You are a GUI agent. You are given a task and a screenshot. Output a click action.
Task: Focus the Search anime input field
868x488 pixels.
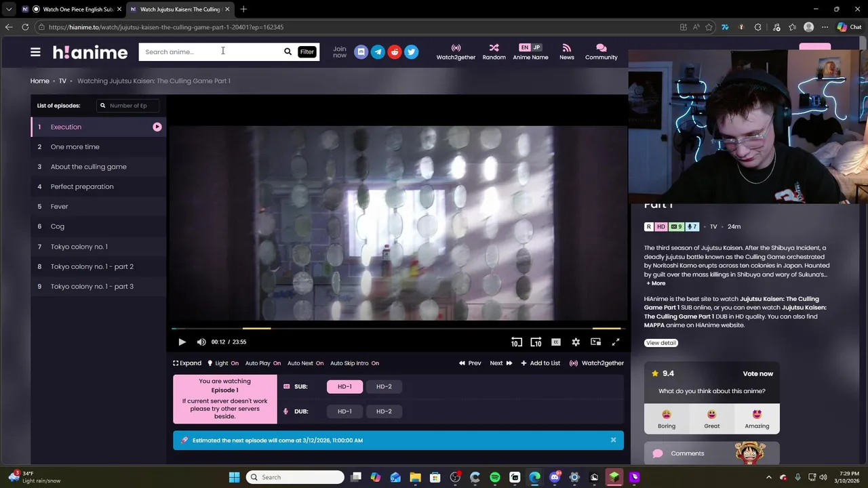pyautogui.click(x=210, y=52)
